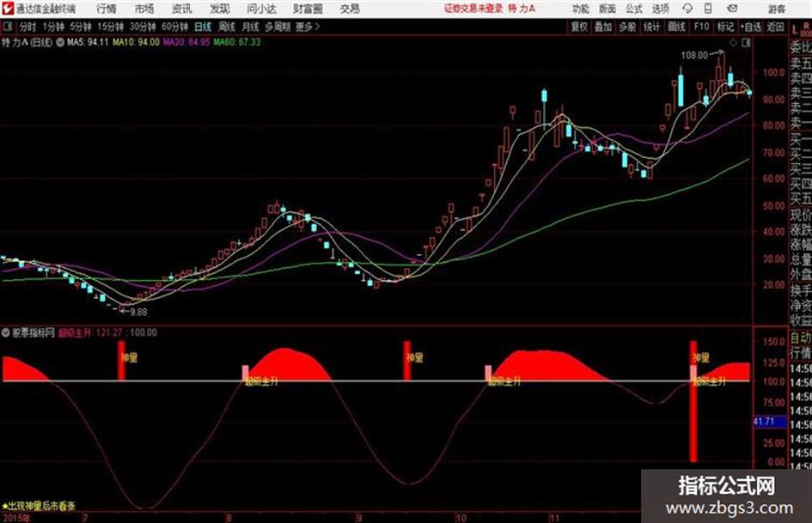The height and width of the screenshot is (523, 812).
Task: Switch to the 60分钟 period tab
Action: pyautogui.click(x=174, y=27)
